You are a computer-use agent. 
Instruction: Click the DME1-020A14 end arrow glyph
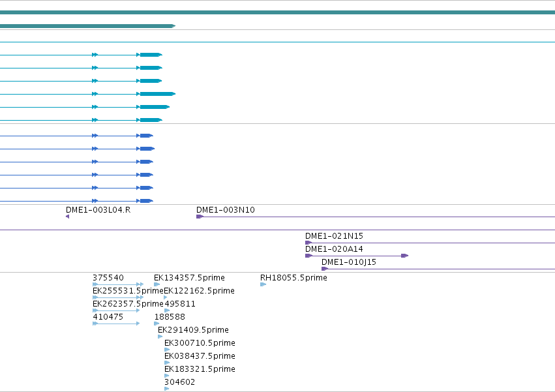point(404,256)
